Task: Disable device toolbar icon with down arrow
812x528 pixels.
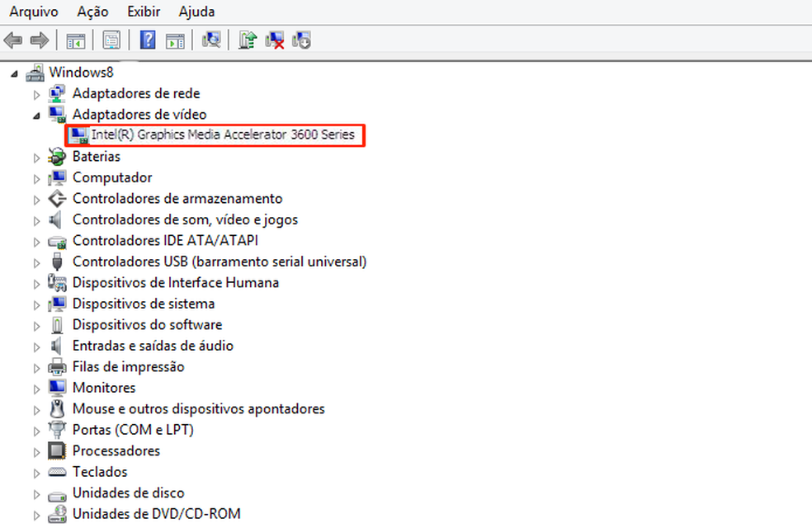Action: click(301, 40)
